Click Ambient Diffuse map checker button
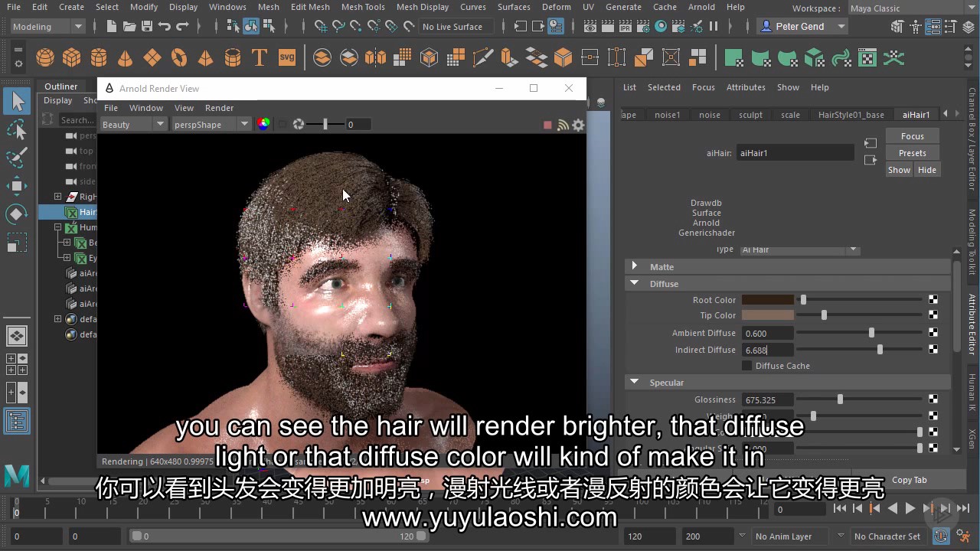Viewport: 980px width, 551px height. coord(933,333)
